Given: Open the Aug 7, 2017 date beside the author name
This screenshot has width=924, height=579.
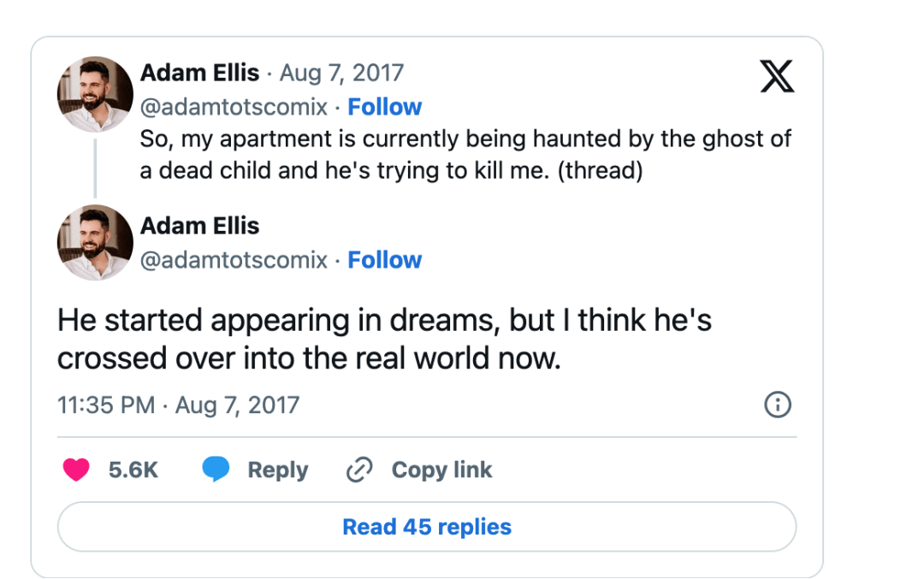Looking at the screenshot, I should pos(341,73).
